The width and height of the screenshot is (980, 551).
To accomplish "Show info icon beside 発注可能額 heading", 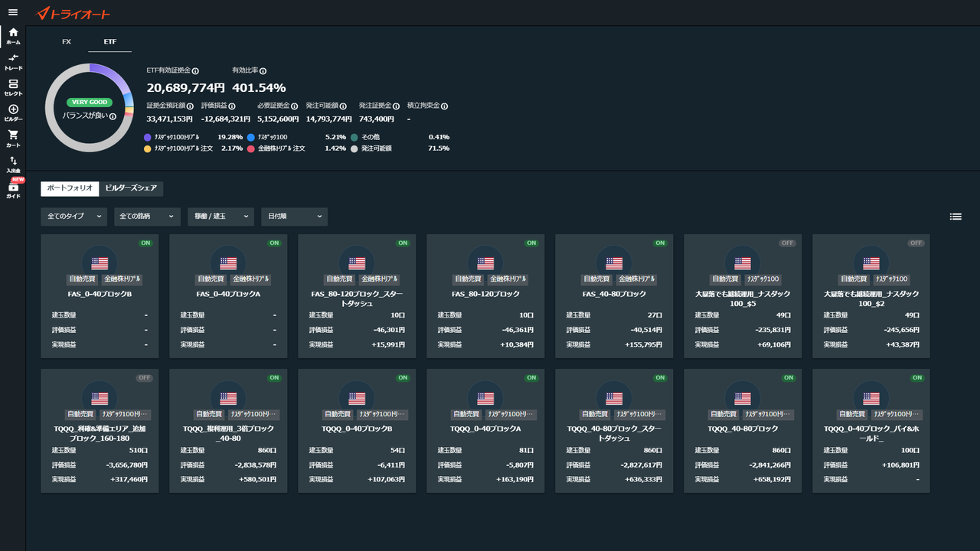I will (344, 106).
